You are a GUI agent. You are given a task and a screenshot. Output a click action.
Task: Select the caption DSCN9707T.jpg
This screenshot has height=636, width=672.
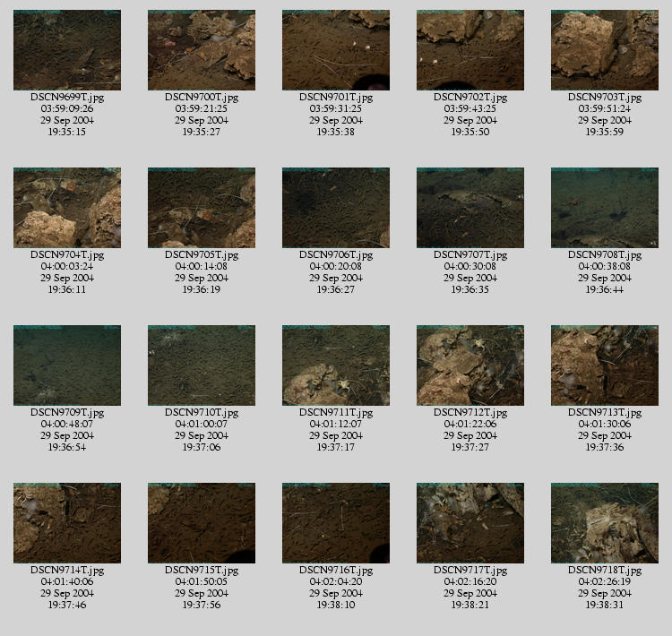[470, 255]
